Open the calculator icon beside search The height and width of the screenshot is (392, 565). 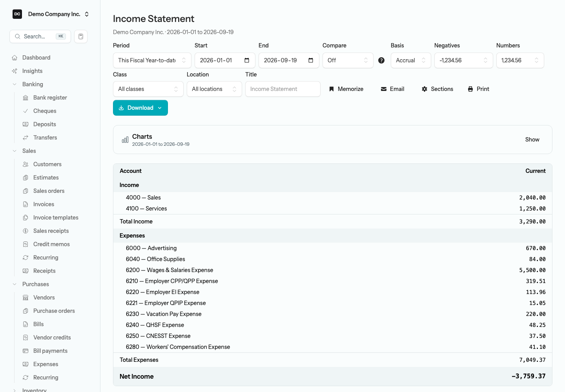(x=81, y=36)
